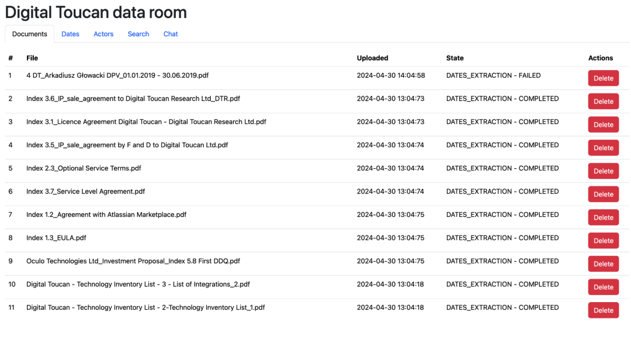Click the Index 1.3_EULA.pdf file name
Image resolution: width=631 pixels, height=364 pixels.
(56, 238)
